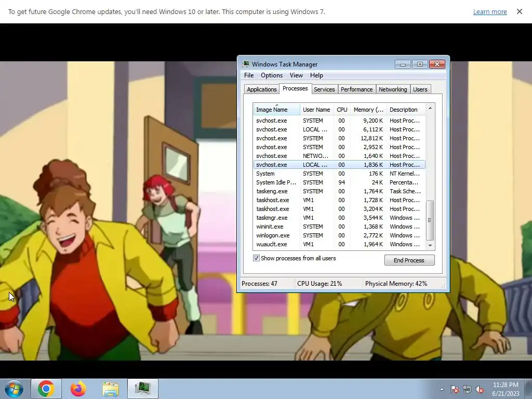532x399 pixels.
Task: Sort by Memory column header
Action: 368,110
